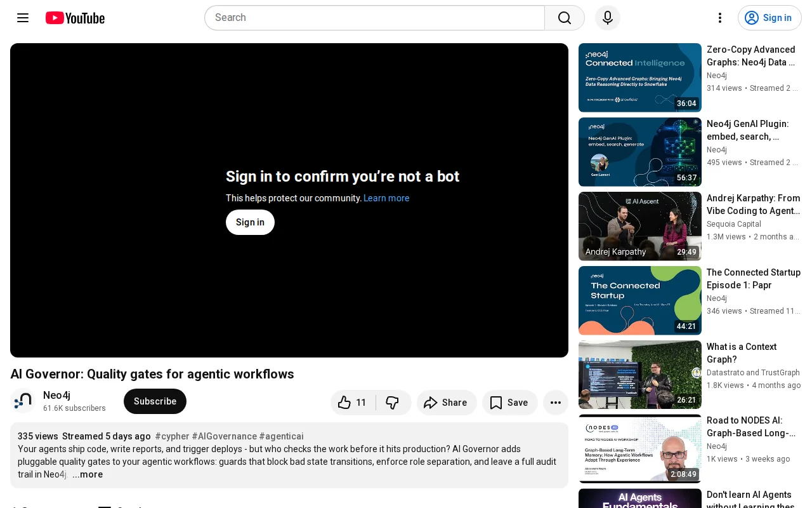Open What is a Context Graph thumbnail
812x508 pixels.
click(x=640, y=375)
